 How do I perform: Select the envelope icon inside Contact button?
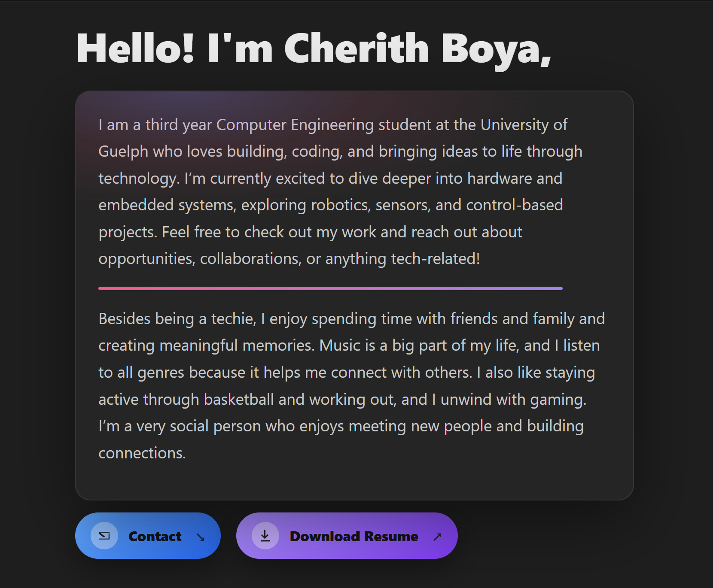pyautogui.click(x=104, y=536)
